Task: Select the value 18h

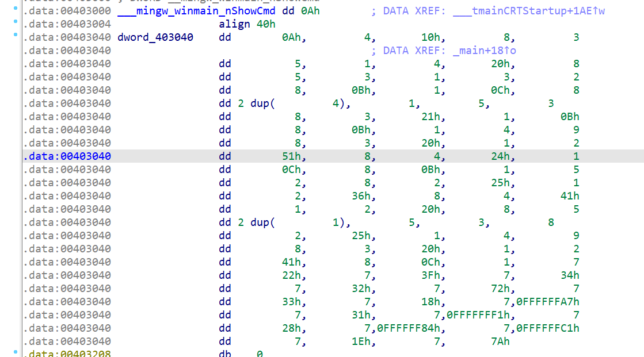Action: click(x=430, y=302)
